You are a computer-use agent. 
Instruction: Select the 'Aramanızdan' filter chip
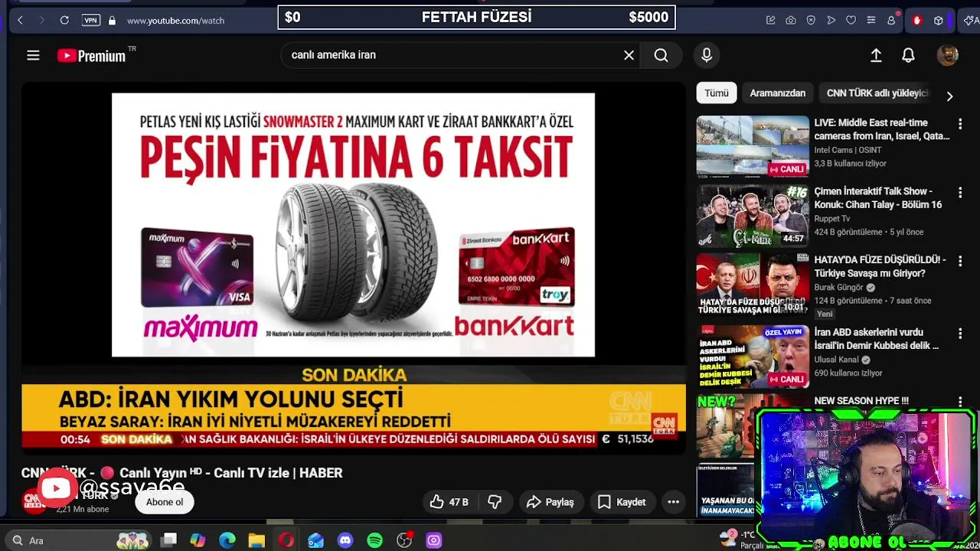click(777, 93)
